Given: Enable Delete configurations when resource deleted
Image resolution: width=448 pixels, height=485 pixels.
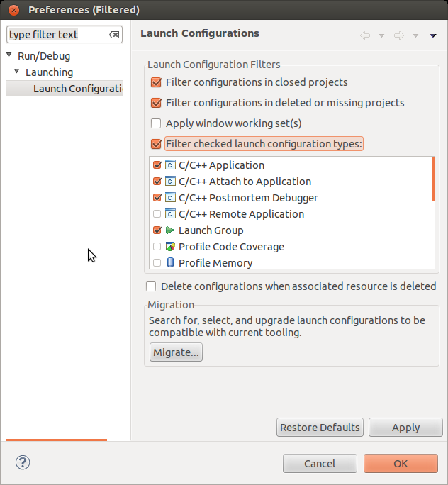Looking at the screenshot, I should [151, 286].
